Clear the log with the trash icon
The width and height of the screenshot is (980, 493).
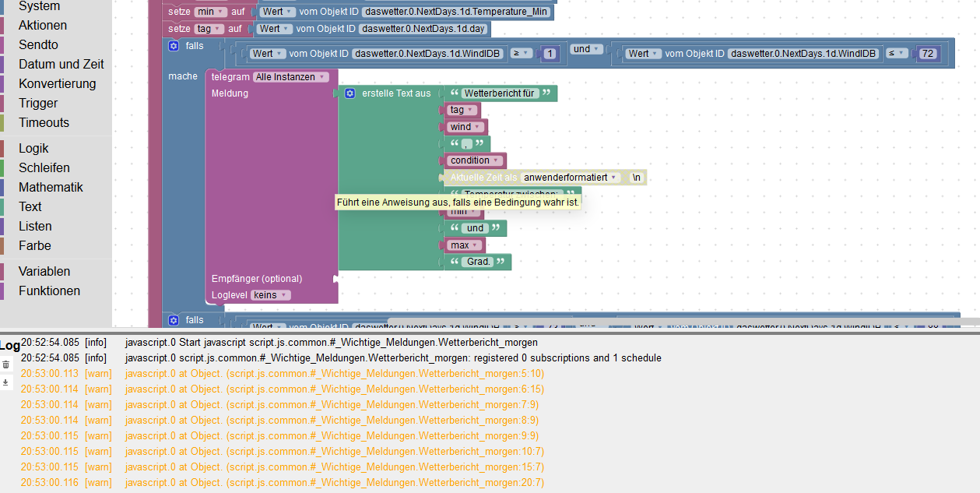6,364
